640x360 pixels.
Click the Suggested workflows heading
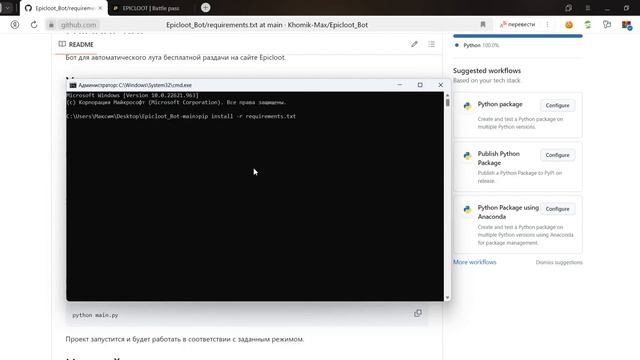coord(487,71)
